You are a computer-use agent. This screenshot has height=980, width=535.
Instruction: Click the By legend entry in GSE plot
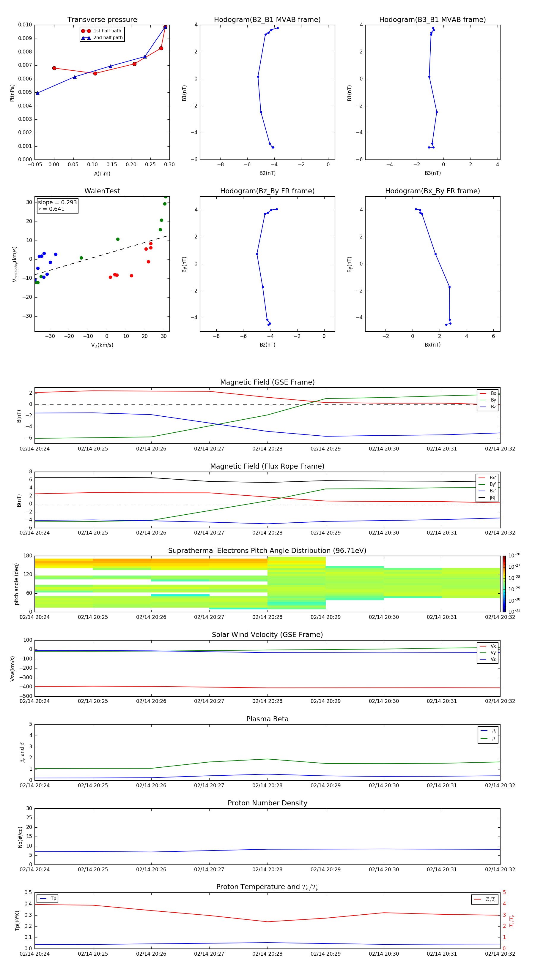(x=488, y=400)
